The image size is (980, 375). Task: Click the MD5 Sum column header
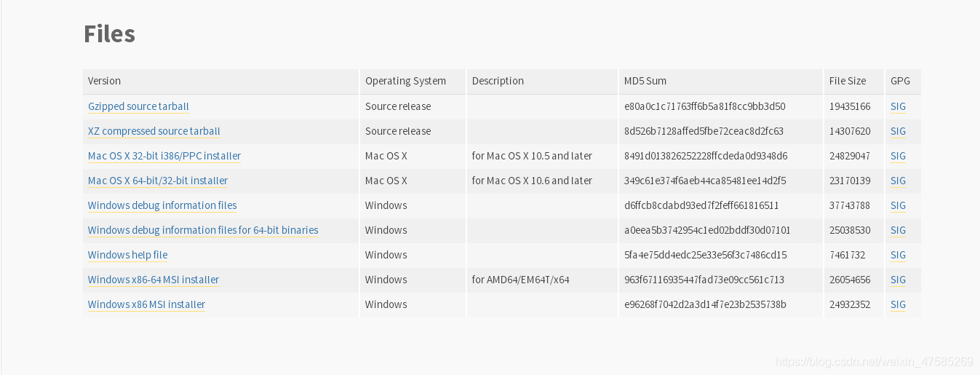[x=645, y=81]
